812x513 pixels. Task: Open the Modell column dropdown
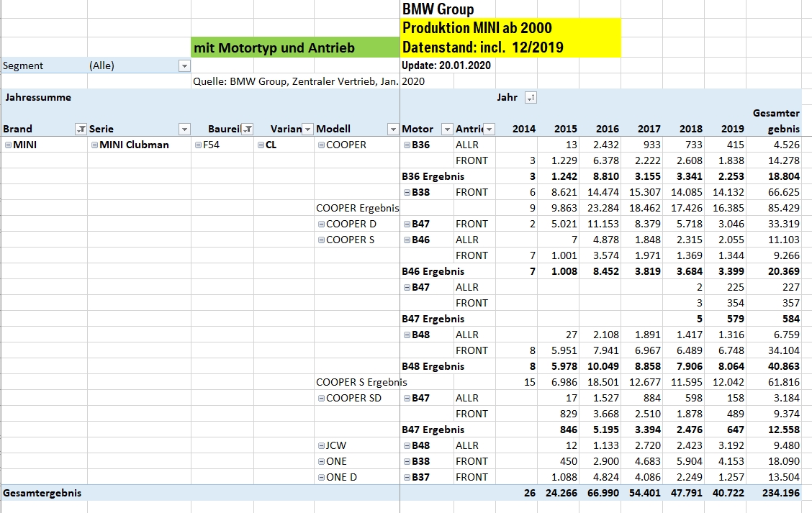(392, 129)
